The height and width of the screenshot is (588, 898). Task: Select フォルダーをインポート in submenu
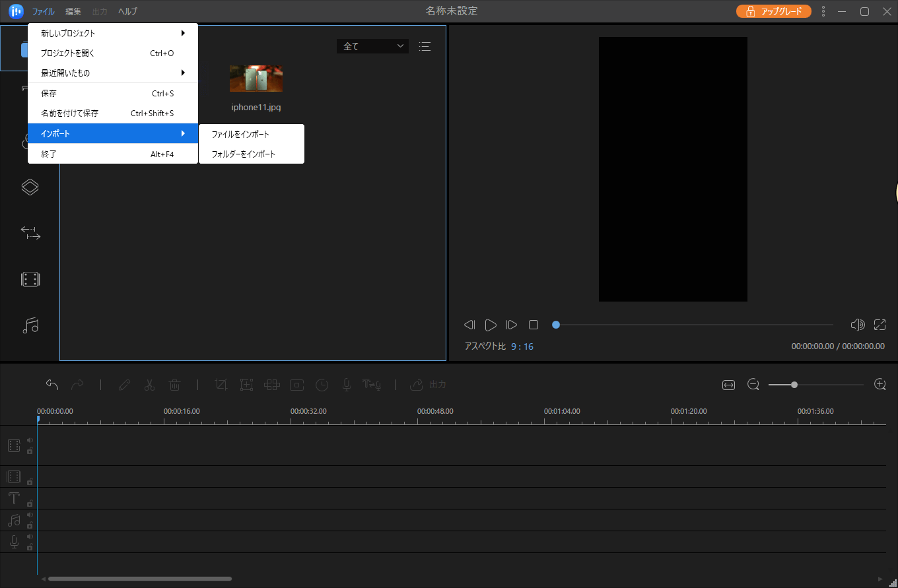[x=252, y=154]
